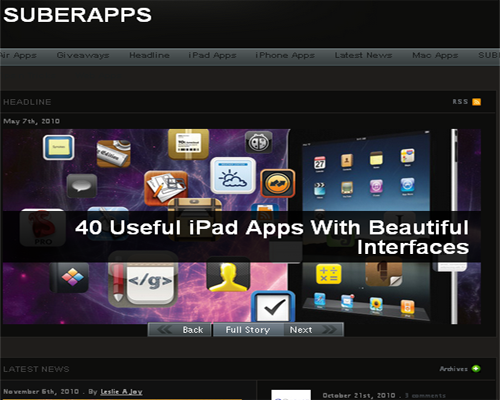Click the Mail icon in iPad dock

tap(347, 302)
